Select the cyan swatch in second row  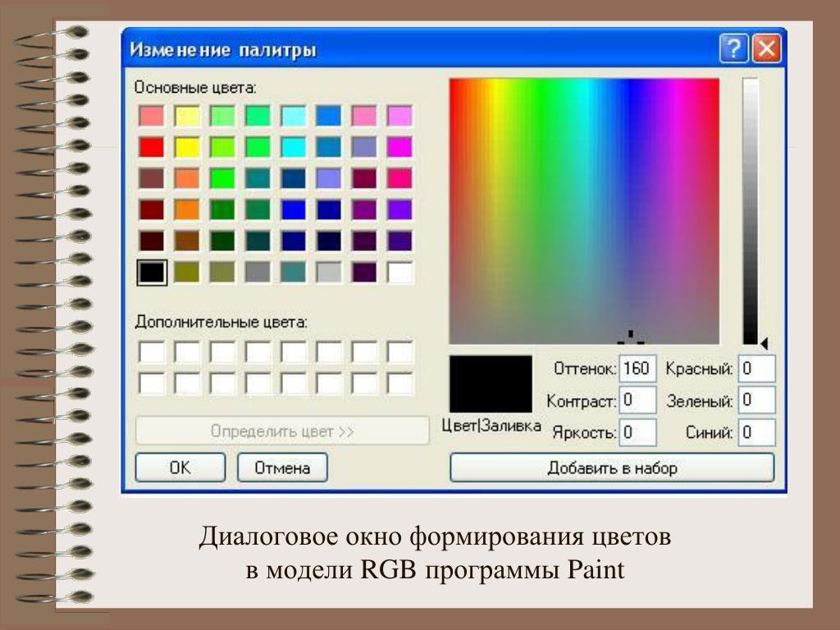pyautogui.click(x=294, y=147)
